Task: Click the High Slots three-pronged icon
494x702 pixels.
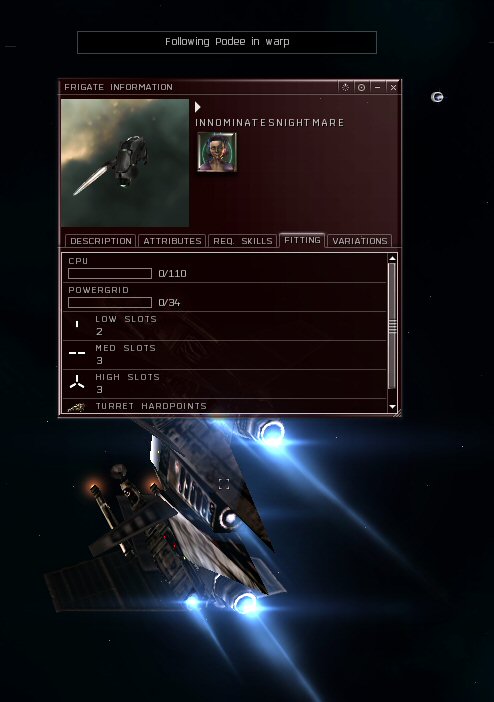Action: (x=77, y=382)
